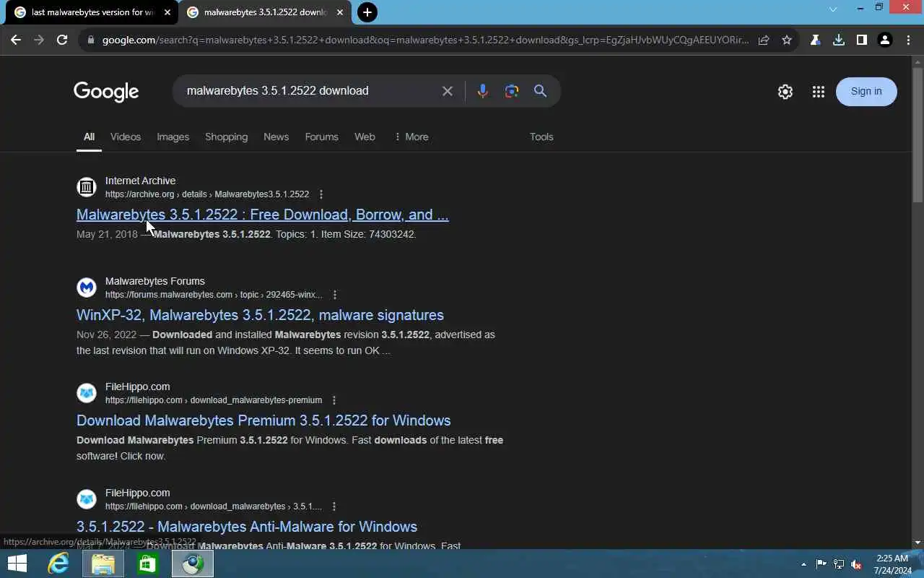
Task: Reload the current page
Action: [62, 40]
